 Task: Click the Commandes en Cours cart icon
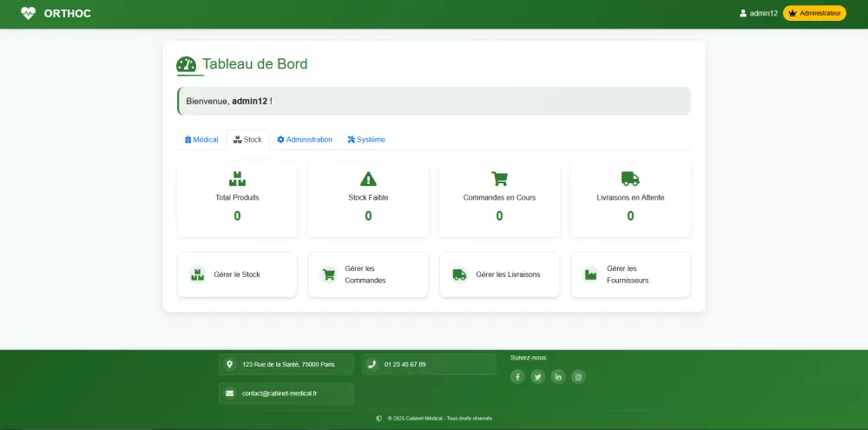(x=499, y=178)
